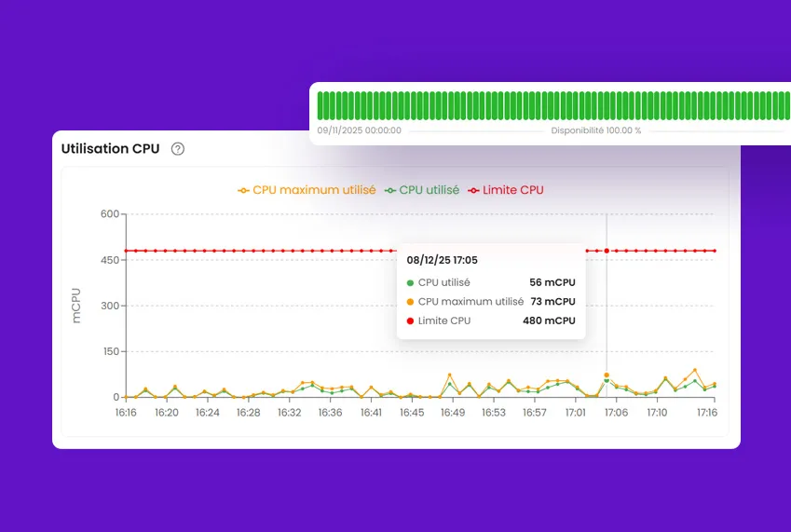Image resolution: width=791 pixels, height=532 pixels.
Task: Click the 600 y-axis value
Action: pos(109,213)
